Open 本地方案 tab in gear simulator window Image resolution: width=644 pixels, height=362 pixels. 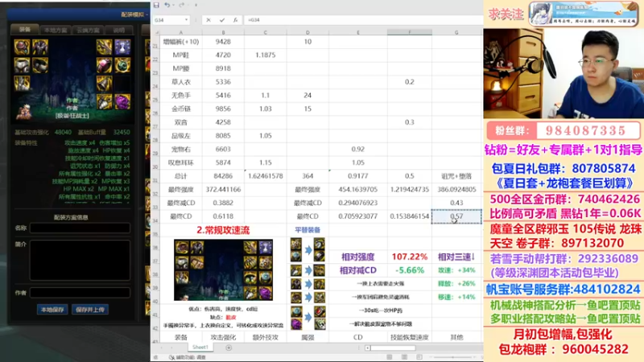56,30
